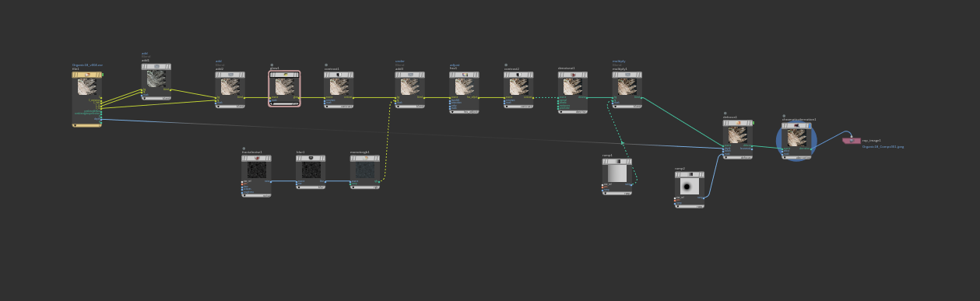Select the fractalnoise1 node icon
The width and height of the screenshot is (980, 301).
(256, 158)
